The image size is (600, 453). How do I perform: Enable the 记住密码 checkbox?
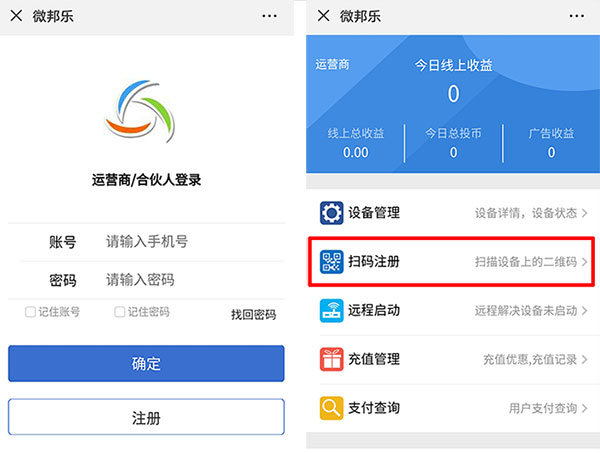[120, 312]
